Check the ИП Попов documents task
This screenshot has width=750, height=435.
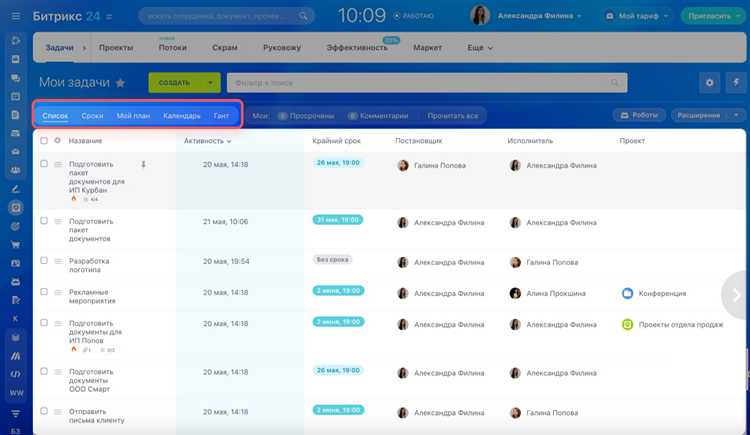point(44,323)
